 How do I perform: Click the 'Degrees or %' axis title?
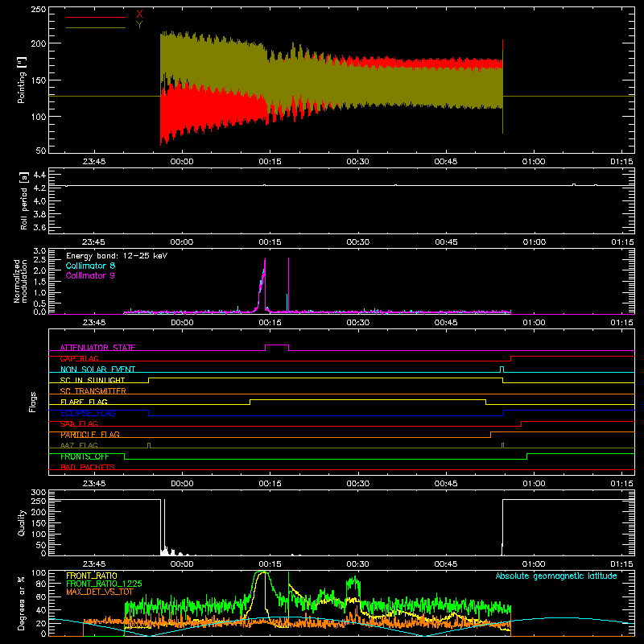22,604
